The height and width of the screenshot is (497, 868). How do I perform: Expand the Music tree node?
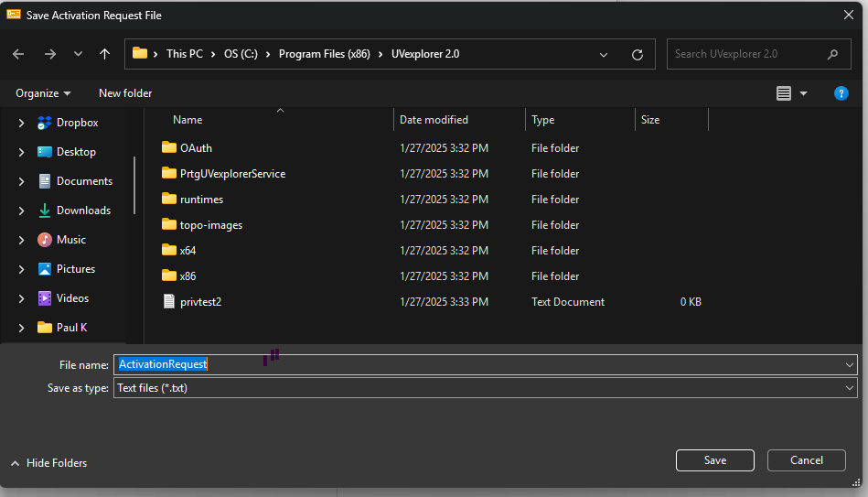(21, 240)
